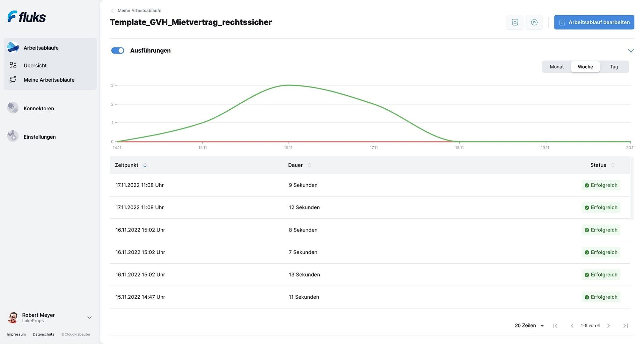This screenshot has height=344, width=644.
Task: Select the 8 Sekunden duration cell
Action: tap(303, 230)
